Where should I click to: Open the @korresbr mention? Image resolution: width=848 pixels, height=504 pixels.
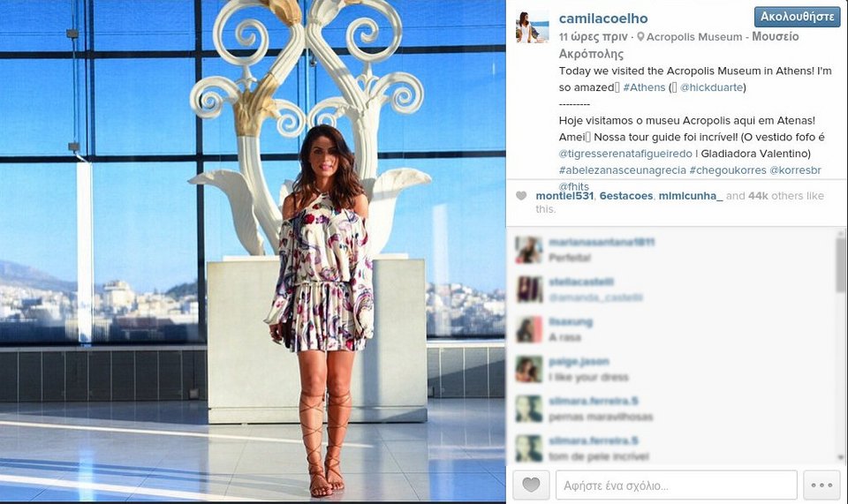[795, 170]
